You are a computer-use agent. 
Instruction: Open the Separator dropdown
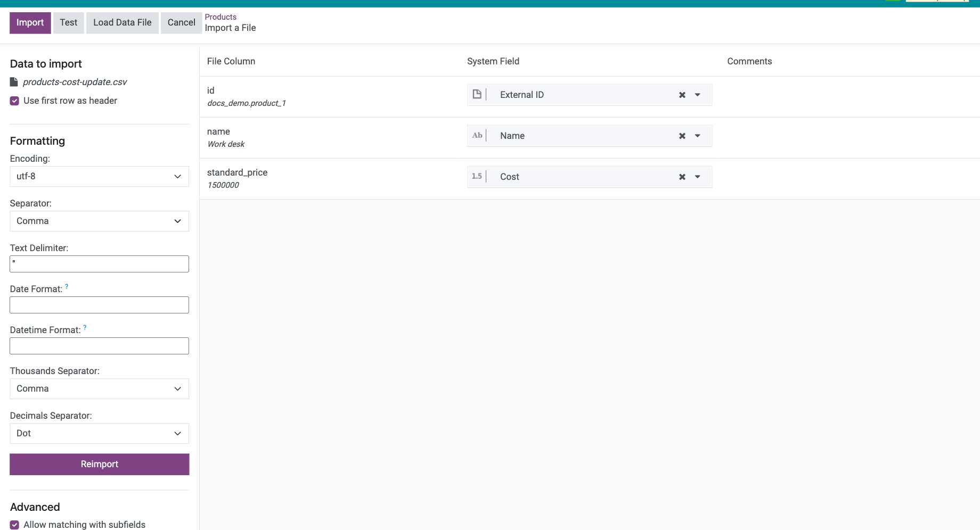100,221
